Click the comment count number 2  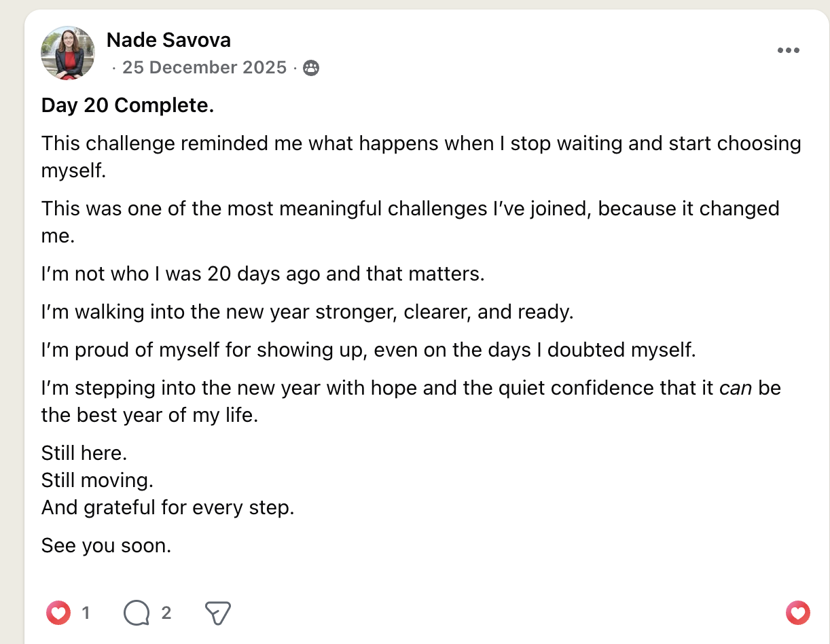click(x=166, y=613)
